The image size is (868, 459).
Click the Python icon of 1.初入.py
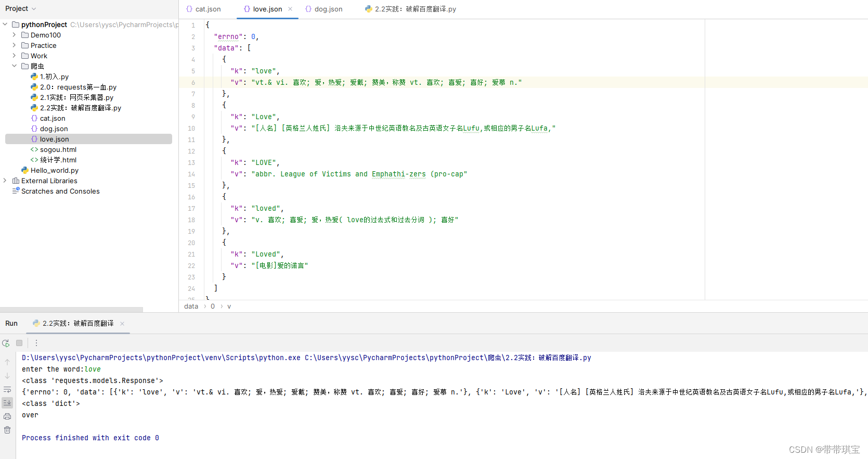pyautogui.click(x=34, y=76)
